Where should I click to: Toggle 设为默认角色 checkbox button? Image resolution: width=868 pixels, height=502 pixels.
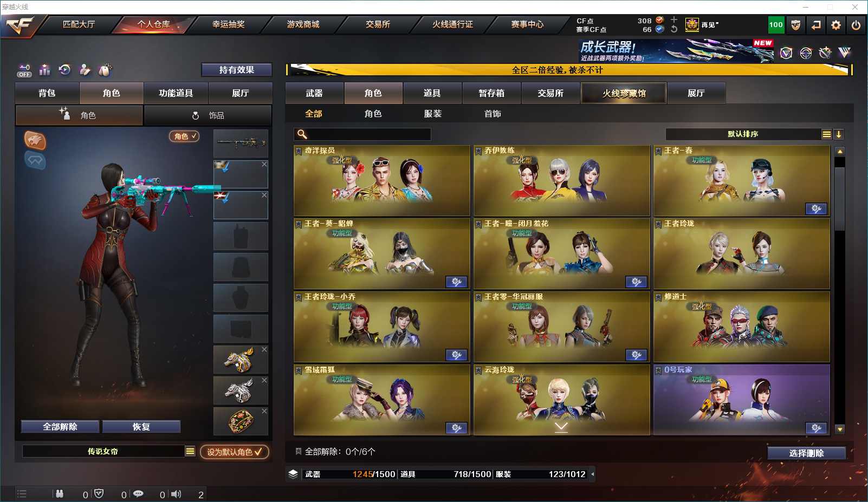click(235, 452)
